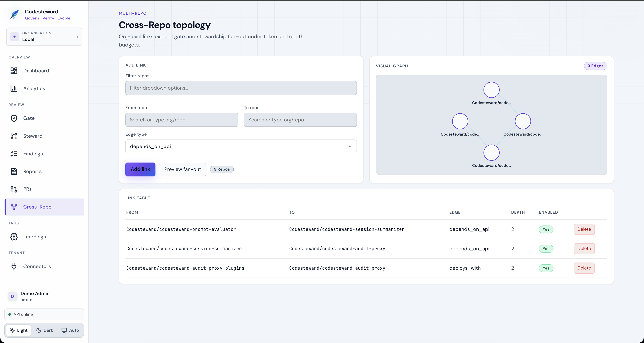The image size is (644, 343).
Task: Click the 9 Repos badge
Action: pos(222,170)
